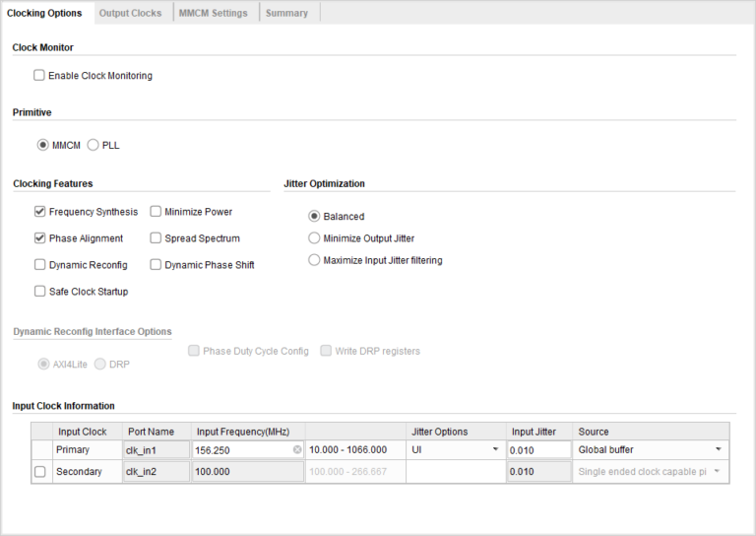Screen dimensions: 756x536
Task: Open the MMCM Settings tab
Action: tap(214, 13)
